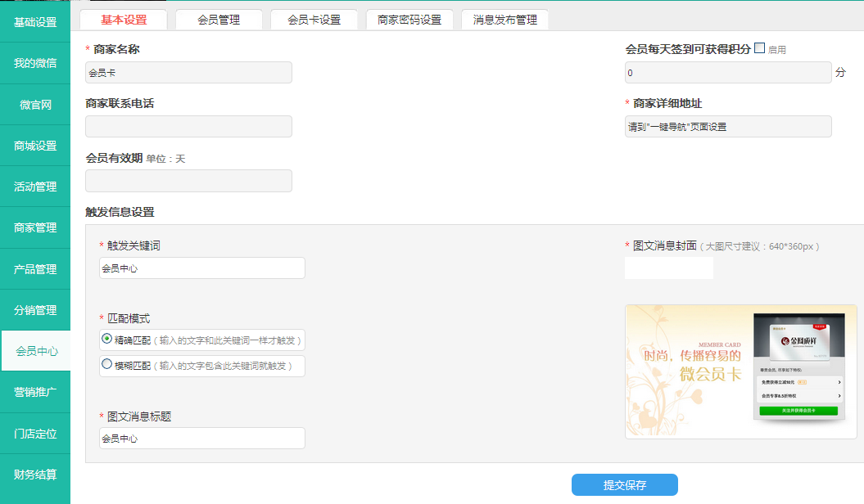The image size is (864, 504).
Task: Open the 商家密码设置 tab
Action: point(409,20)
